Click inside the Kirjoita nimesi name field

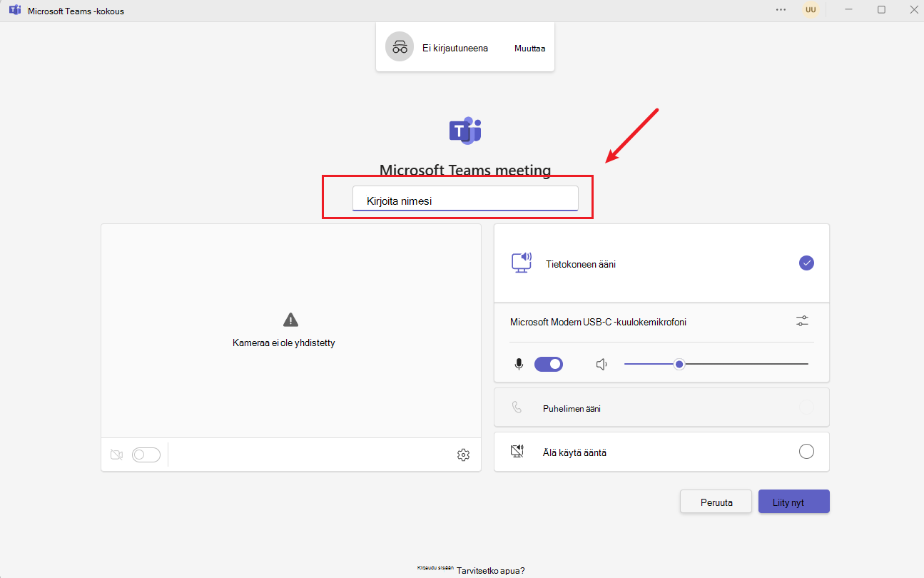465,199
